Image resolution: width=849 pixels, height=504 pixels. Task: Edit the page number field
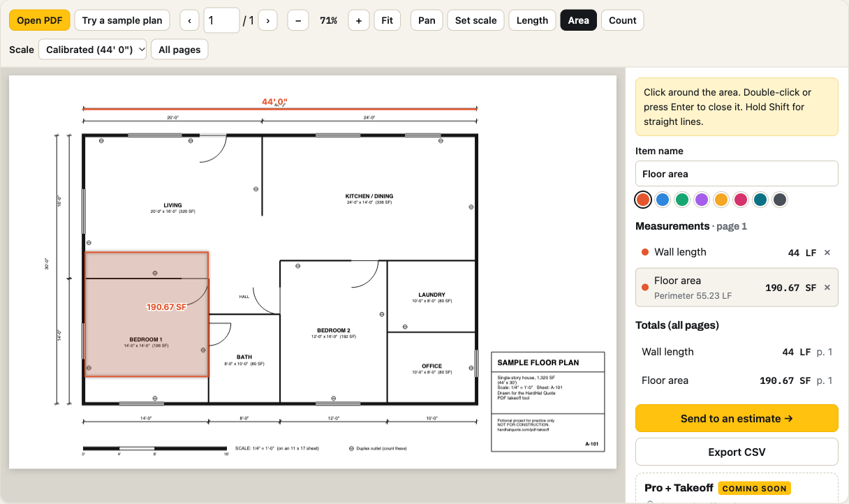221,20
